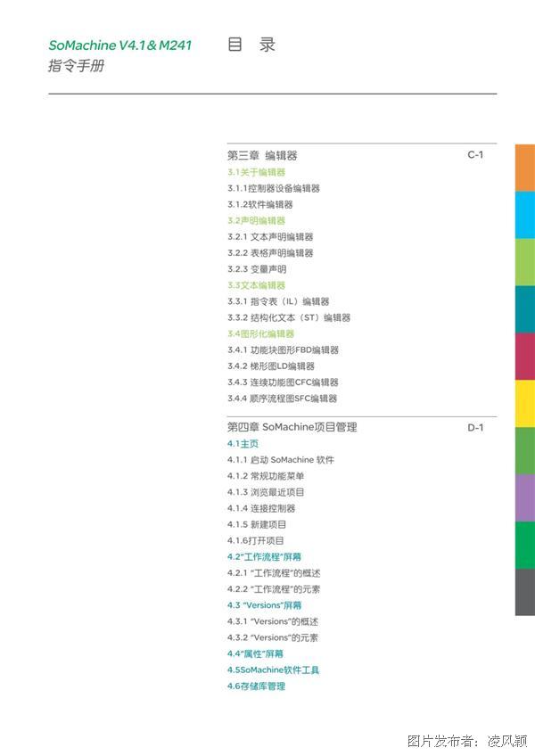The width and height of the screenshot is (535, 756).
Task: Click the yellow side index tab
Action: [525, 404]
